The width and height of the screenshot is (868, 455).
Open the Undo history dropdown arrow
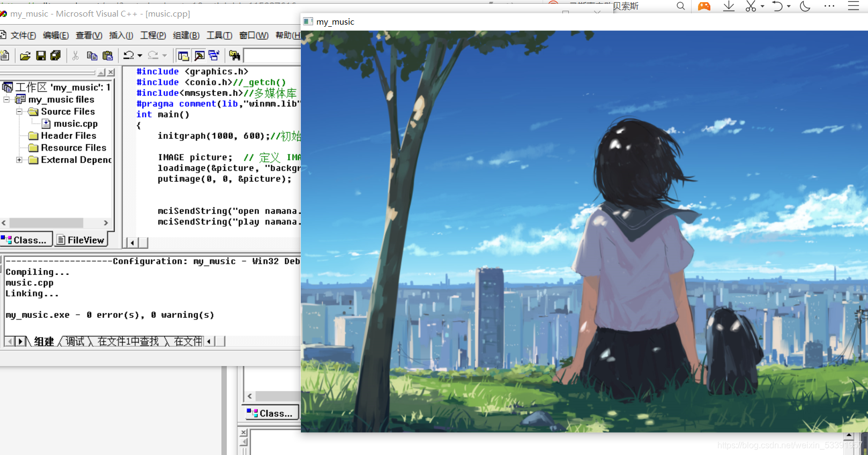pyautogui.click(x=140, y=56)
